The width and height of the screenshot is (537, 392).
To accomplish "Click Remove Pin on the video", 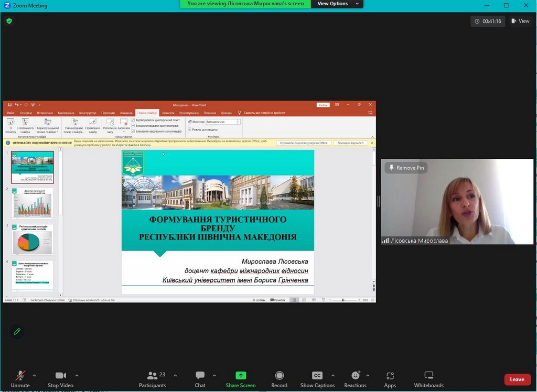I will click(x=406, y=168).
